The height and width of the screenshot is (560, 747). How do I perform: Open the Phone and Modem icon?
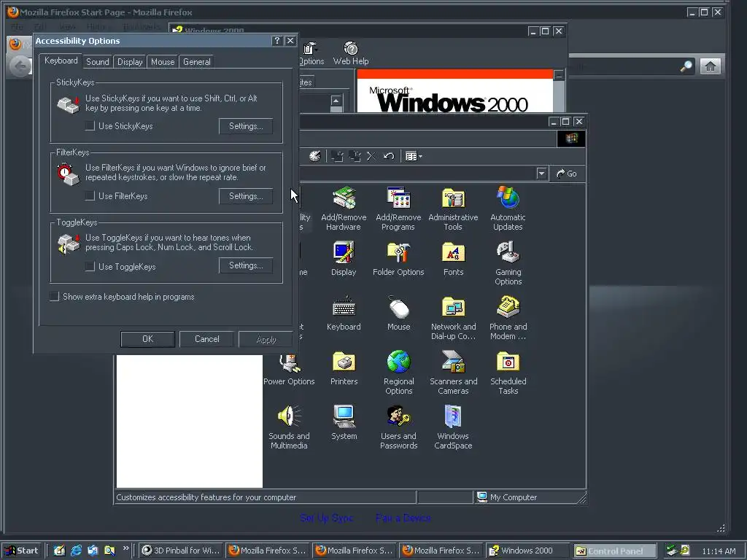508,318
